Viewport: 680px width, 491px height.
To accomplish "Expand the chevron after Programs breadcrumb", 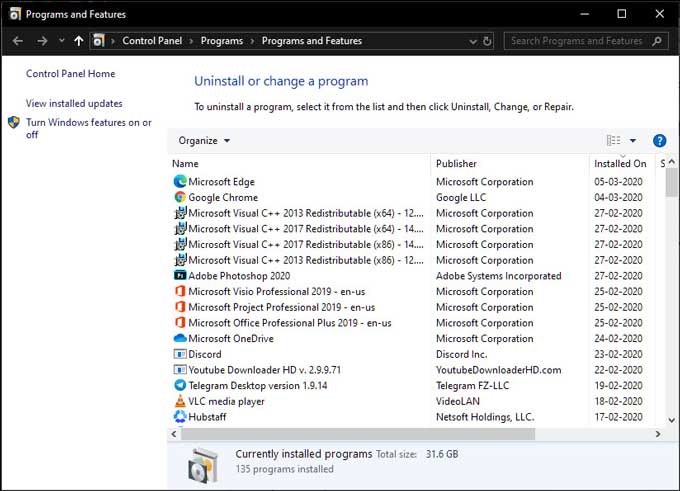I will (x=252, y=41).
